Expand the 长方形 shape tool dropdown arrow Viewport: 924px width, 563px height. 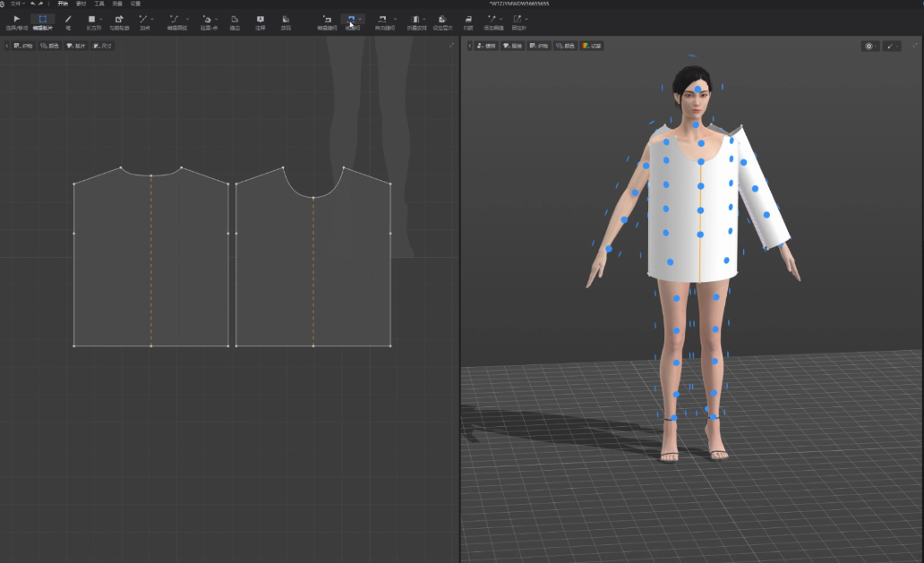[x=100, y=19]
